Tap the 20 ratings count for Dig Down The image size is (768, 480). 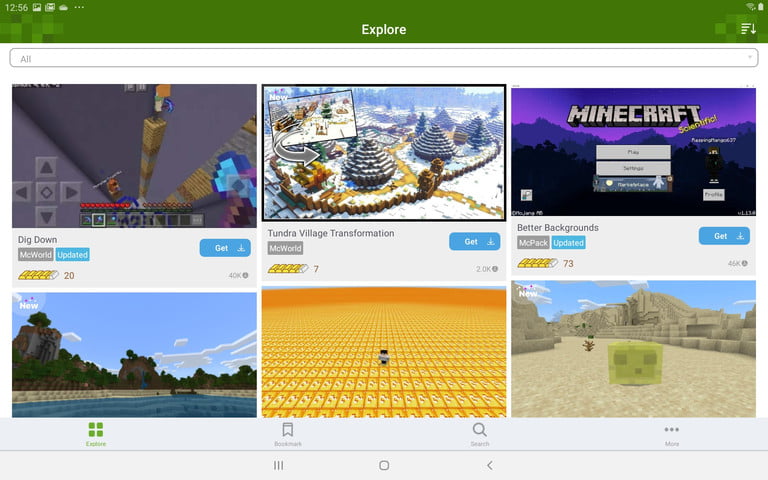[69, 276]
